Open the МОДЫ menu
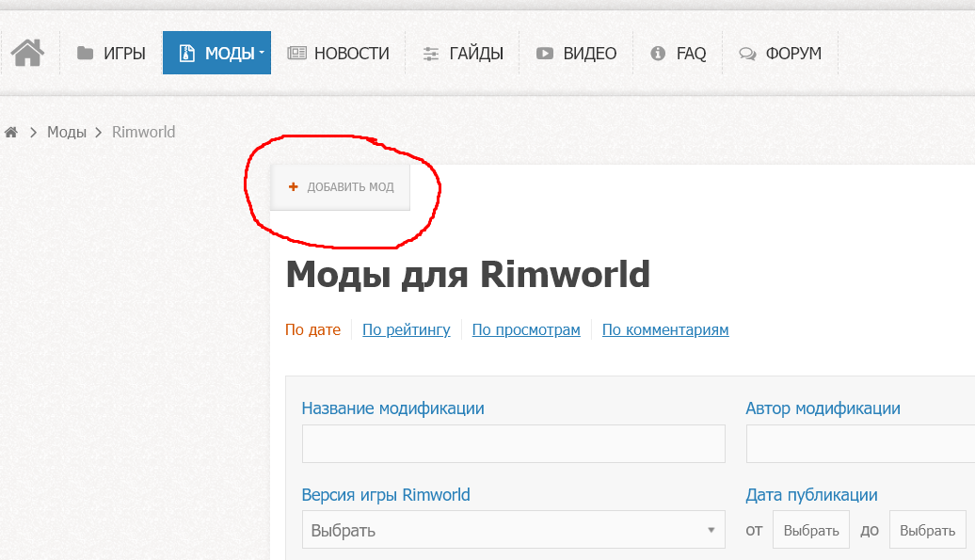 [216, 53]
